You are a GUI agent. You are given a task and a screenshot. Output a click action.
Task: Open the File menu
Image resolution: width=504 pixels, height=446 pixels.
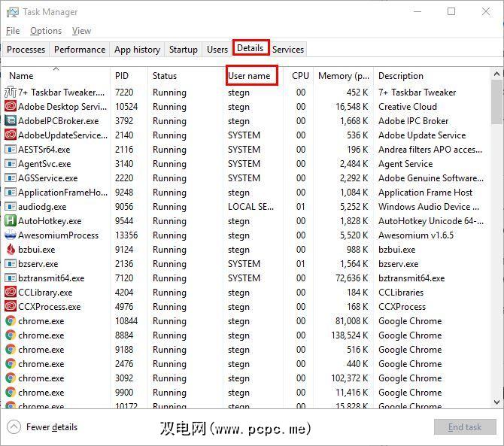tap(13, 31)
